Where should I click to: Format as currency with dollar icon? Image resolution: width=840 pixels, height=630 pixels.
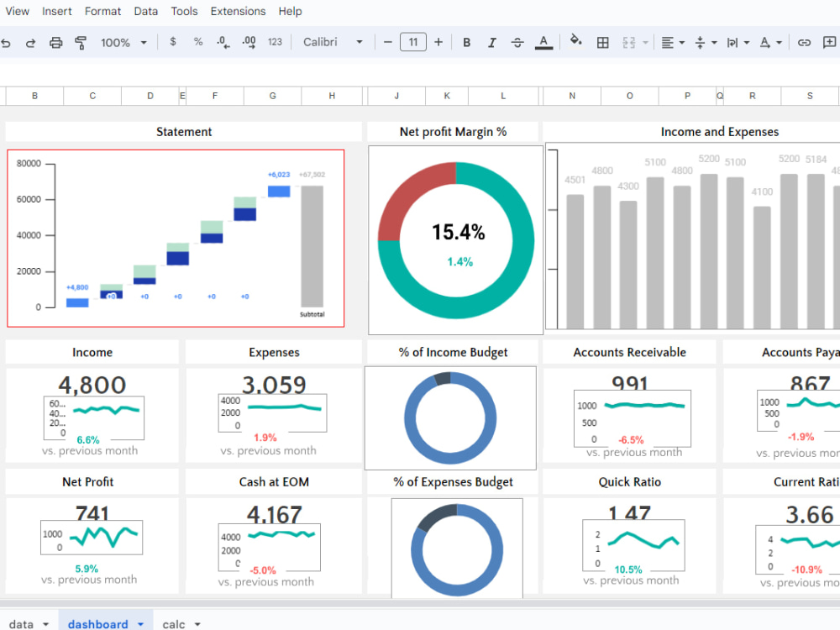[x=172, y=42]
